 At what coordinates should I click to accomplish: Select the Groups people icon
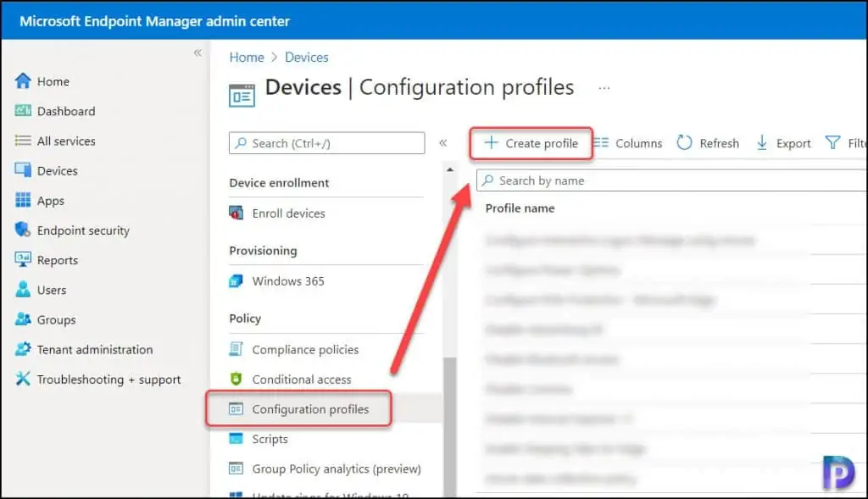(x=23, y=319)
